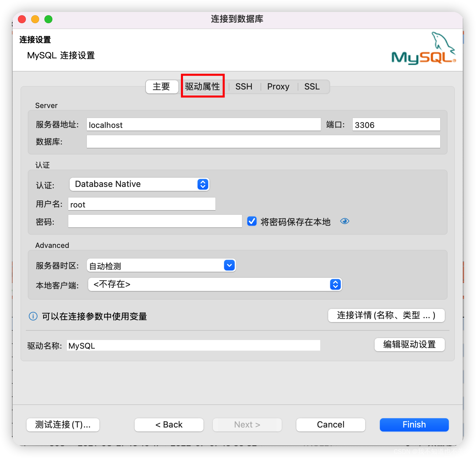
Task: Switch to the 驱动属性 tab
Action: 203,86
